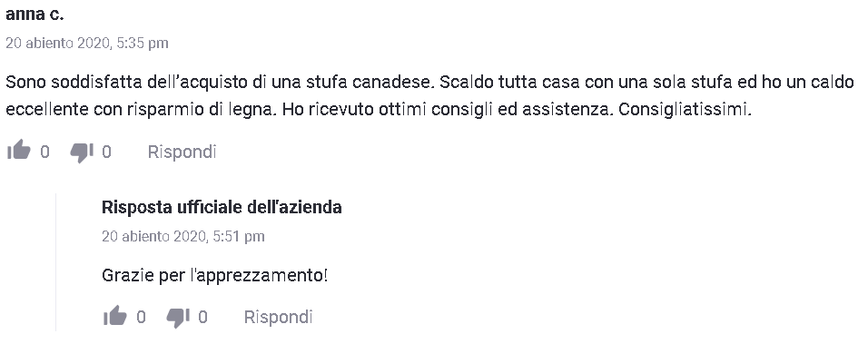The height and width of the screenshot is (344, 868).
Task: Click the Grazie per l'apprezzamento reply text
Action: point(215,275)
